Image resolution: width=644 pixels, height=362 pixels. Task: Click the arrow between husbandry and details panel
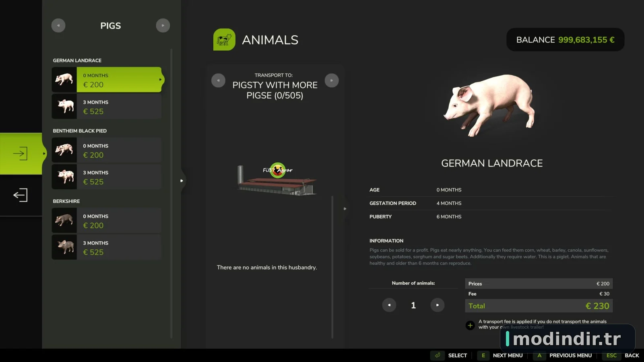345,209
